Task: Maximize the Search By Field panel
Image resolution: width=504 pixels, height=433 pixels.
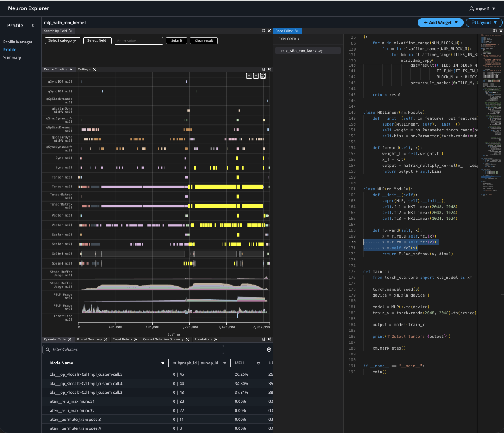Action: (264, 31)
